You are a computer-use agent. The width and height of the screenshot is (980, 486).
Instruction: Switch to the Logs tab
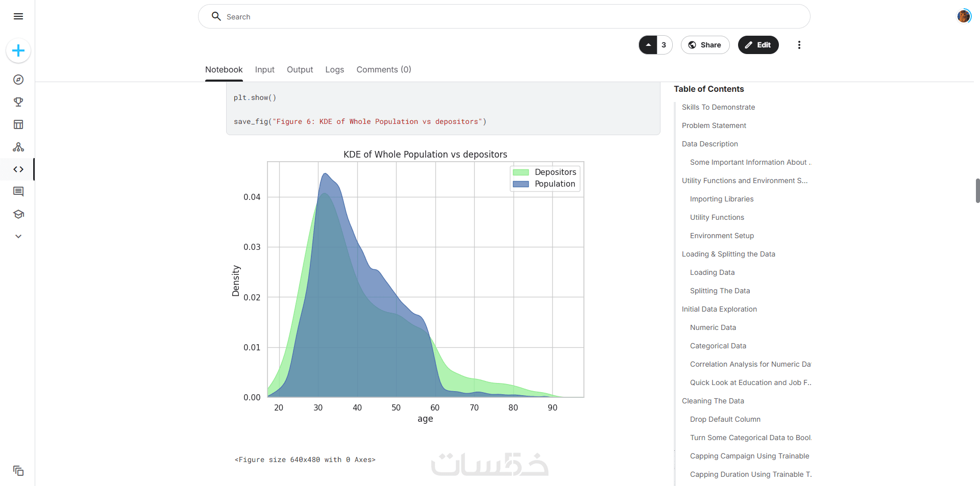[334, 70]
